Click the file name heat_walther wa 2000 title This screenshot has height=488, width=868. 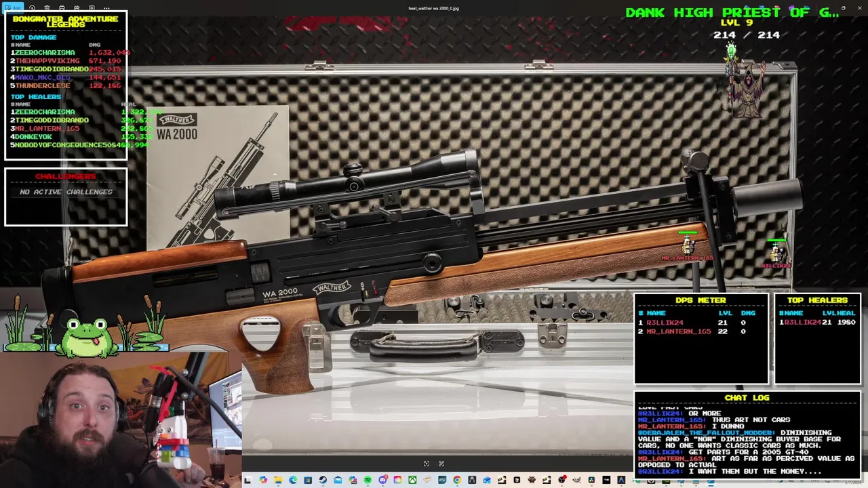click(433, 9)
